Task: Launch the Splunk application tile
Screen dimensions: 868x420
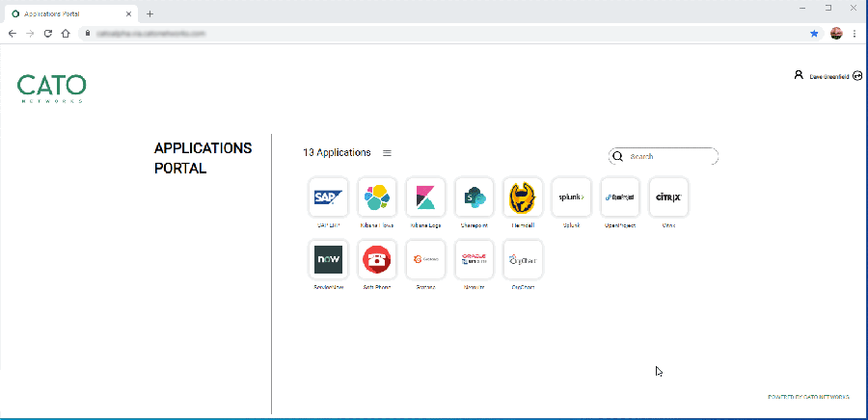Action: (x=571, y=197)
